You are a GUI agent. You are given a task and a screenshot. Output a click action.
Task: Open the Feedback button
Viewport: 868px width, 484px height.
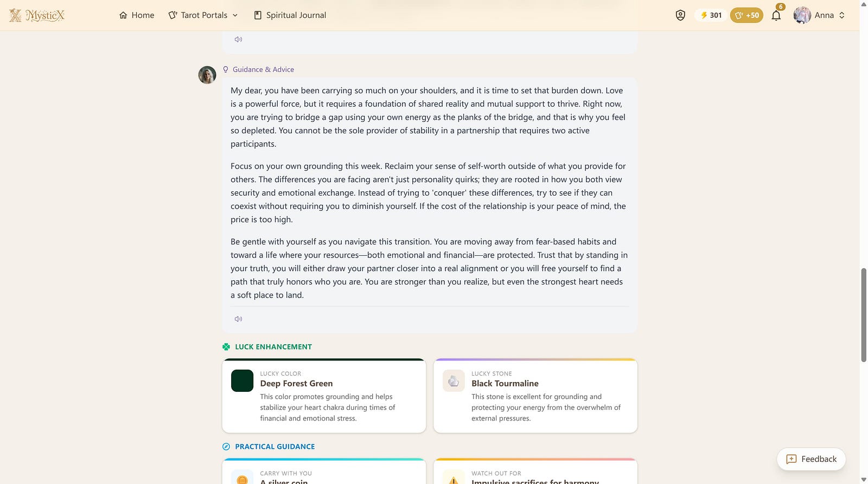pyautogui.click(x=811, y=459)
